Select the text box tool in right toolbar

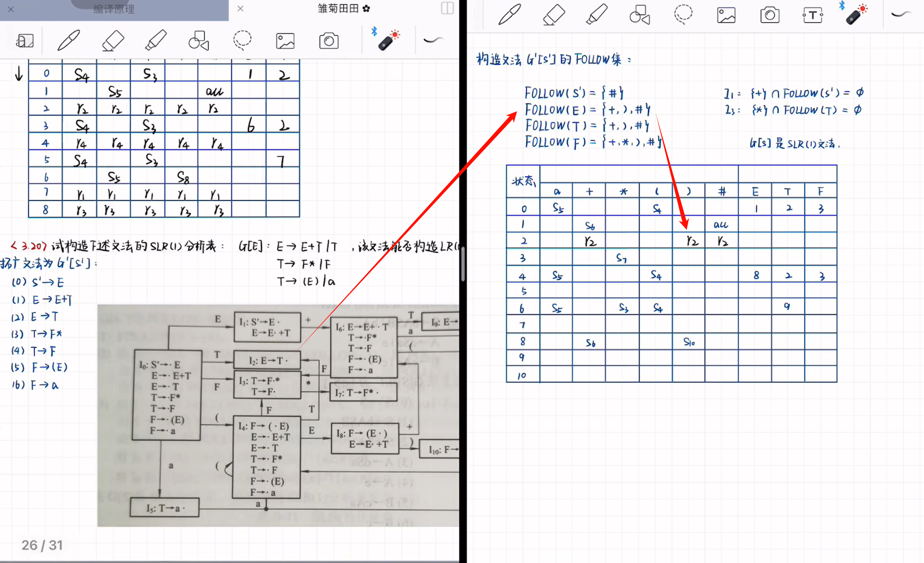812,15
